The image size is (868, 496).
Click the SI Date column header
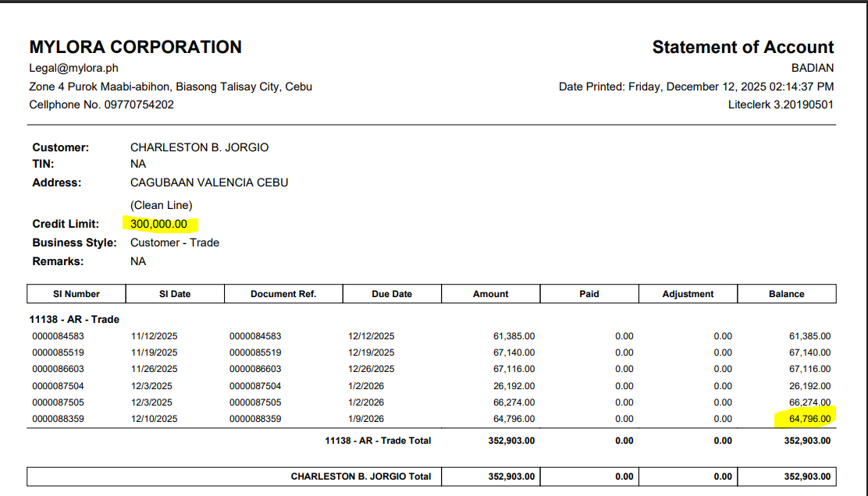[175, 294]
